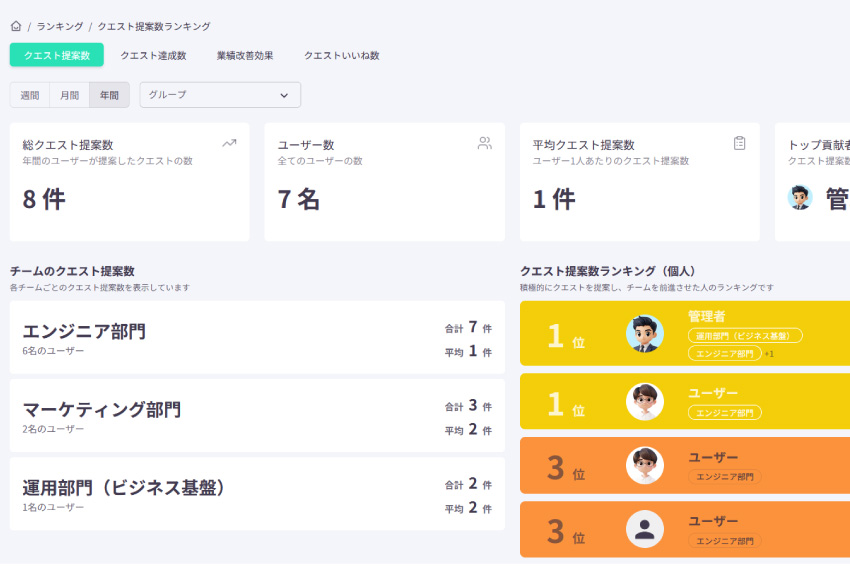Click エンジニア部門 tag on 管理者 row

pyautogui.click(x=725, y=353)
